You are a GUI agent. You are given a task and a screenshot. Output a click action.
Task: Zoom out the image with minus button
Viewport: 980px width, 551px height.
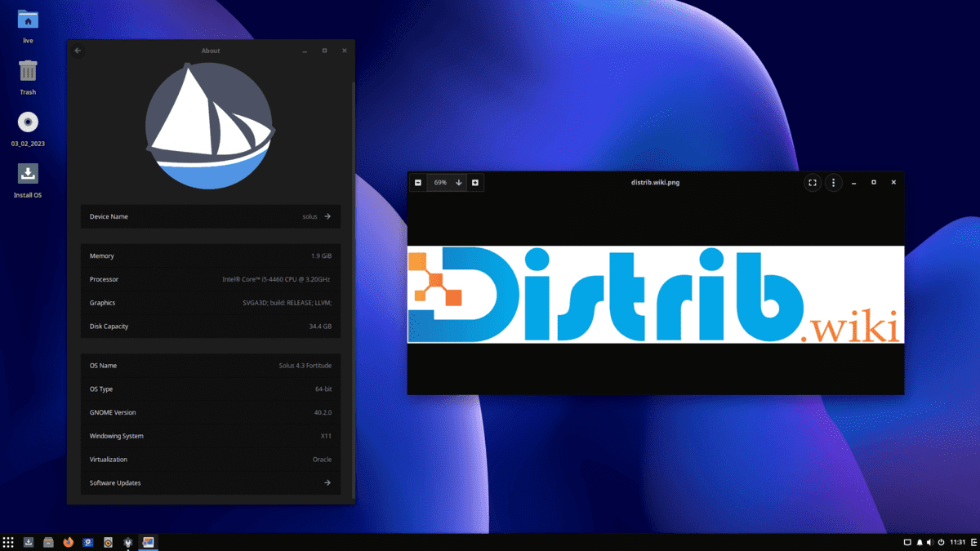[418, 183]
